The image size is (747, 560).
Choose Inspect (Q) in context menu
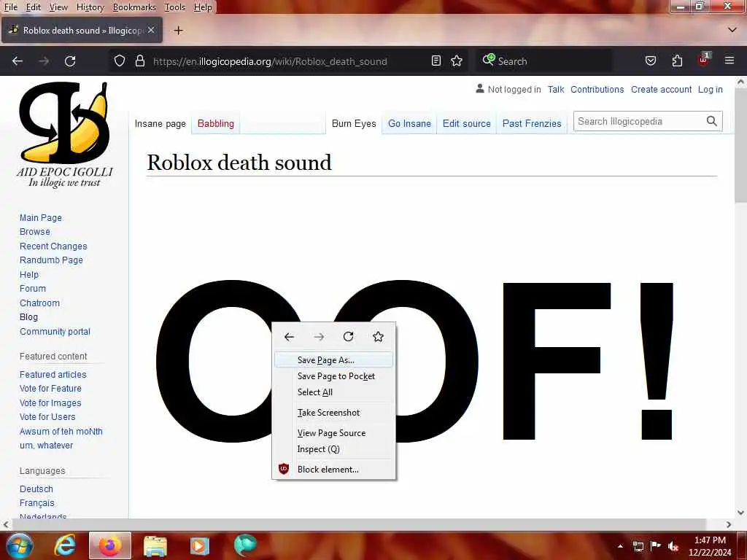click(x=334, y=449)
